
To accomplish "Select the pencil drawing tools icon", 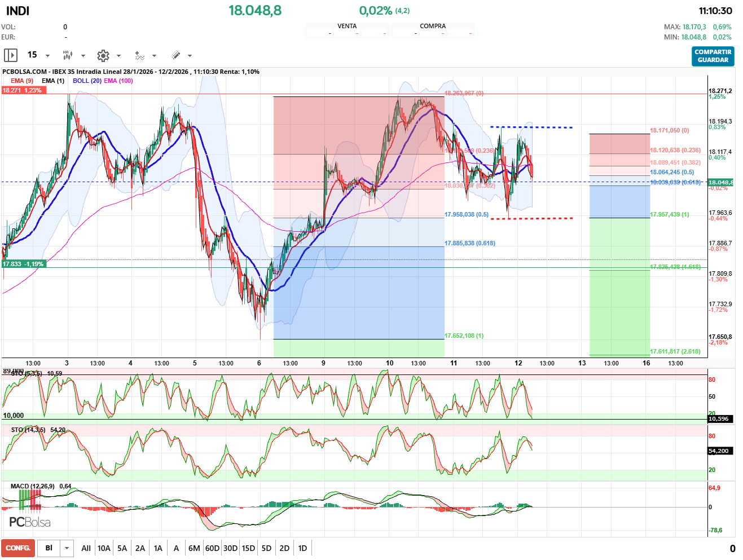I will pyautogui.click(x=175, y=55).
